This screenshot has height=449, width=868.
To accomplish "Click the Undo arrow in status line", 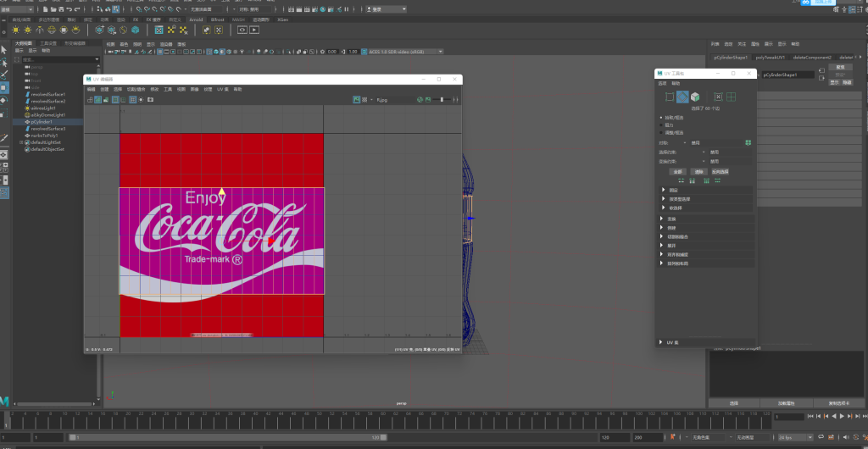I will [x=70, y=9].
